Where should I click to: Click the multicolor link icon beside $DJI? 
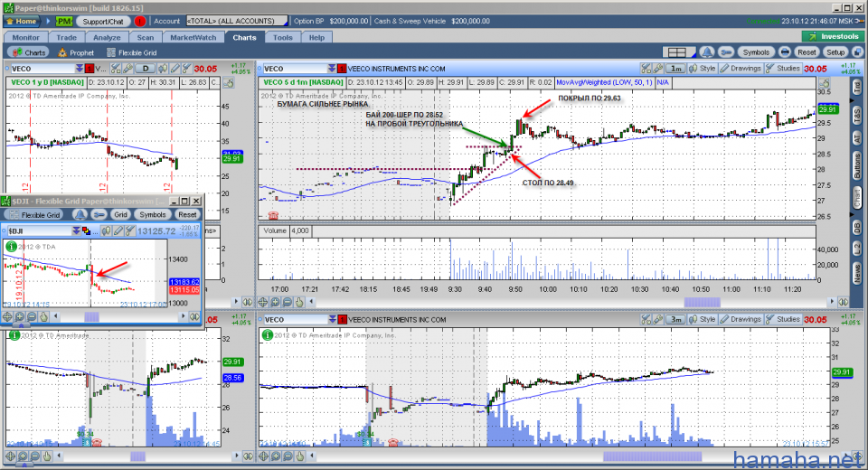(87, 230)
